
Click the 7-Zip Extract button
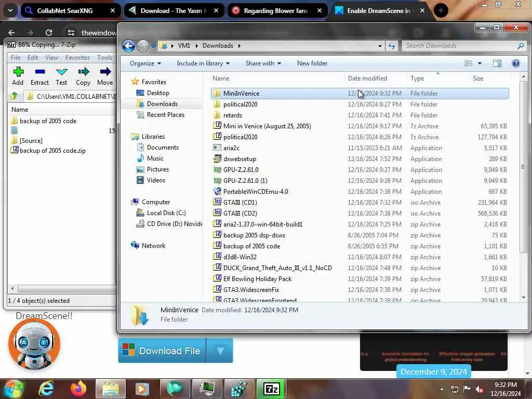pos(39,76)
